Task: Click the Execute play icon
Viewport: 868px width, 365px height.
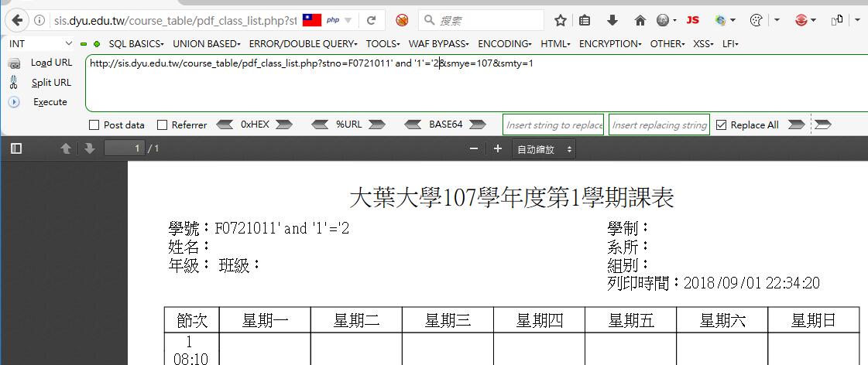Action: 15,102
